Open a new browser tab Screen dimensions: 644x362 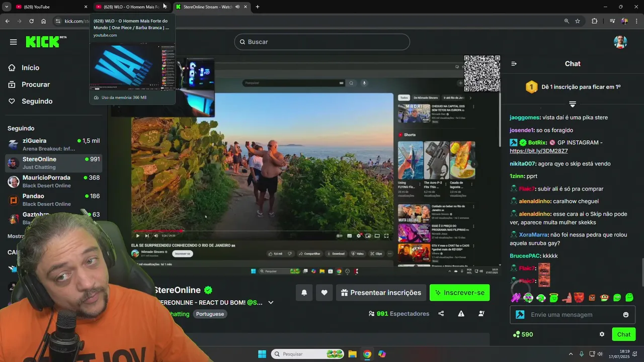(257, 7)
